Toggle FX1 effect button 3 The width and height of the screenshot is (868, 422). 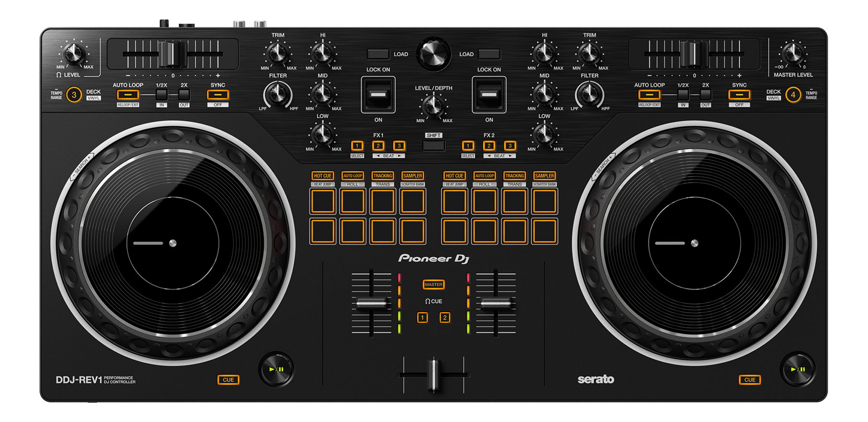tap(399, 146)
